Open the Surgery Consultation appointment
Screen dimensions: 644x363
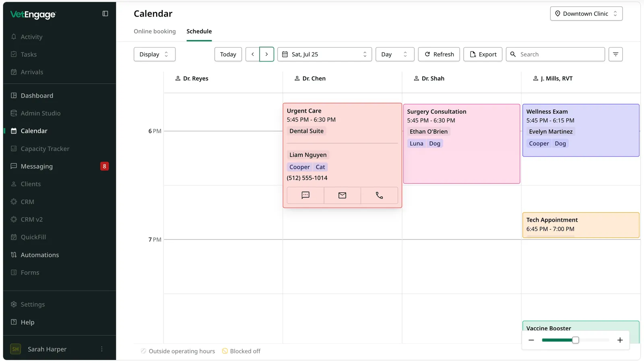pos(462,144)
